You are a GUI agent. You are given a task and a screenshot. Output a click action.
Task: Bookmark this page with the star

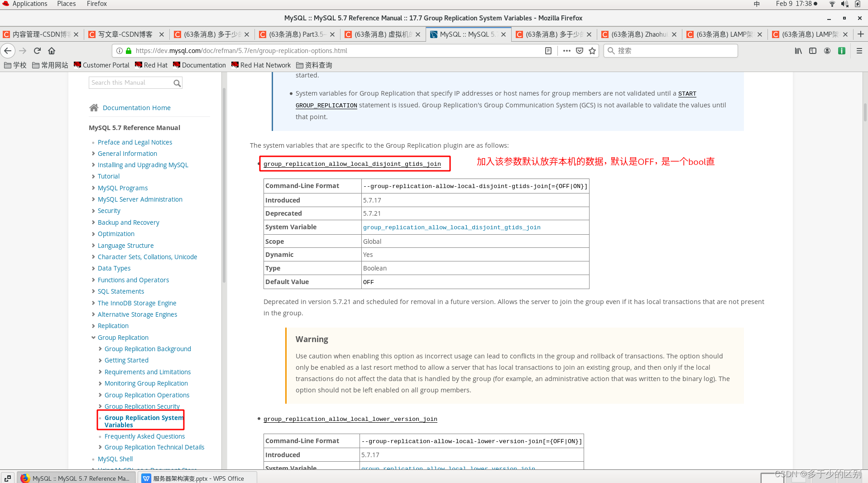coord(592,51)
